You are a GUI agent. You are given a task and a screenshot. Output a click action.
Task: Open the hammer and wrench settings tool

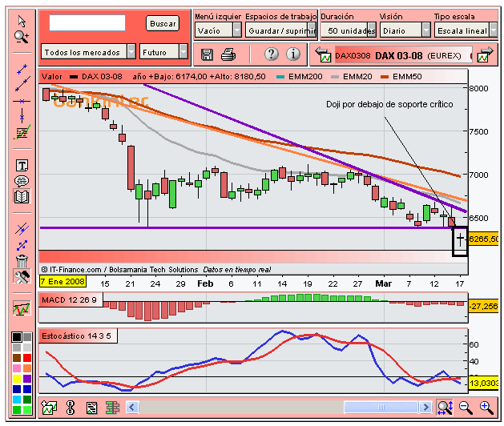tap(22, 276)
